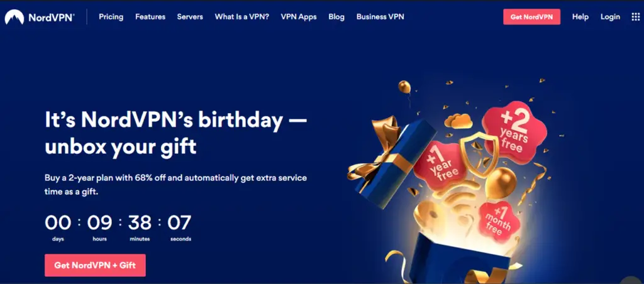The width and height of the screenshot is (644, 284).
Task: Click the +1 month free badge
Action: tap(499, 222)
